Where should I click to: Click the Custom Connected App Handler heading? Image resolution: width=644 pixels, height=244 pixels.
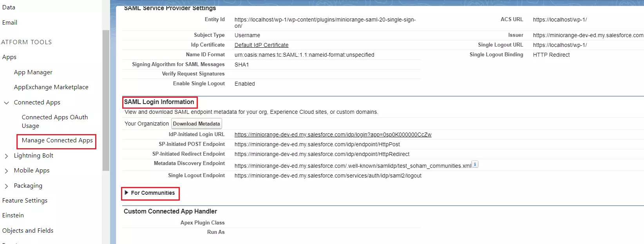(170, 212)
